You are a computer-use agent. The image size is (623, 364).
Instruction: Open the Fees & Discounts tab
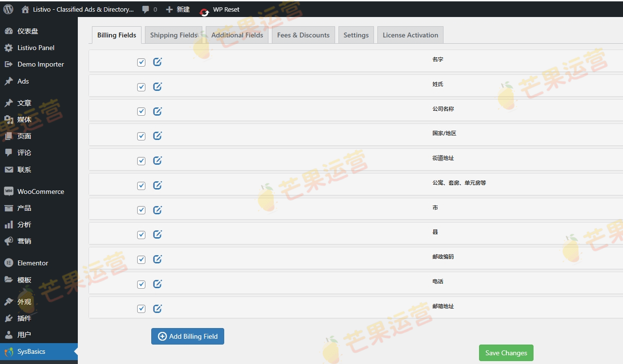coord(303,35)
